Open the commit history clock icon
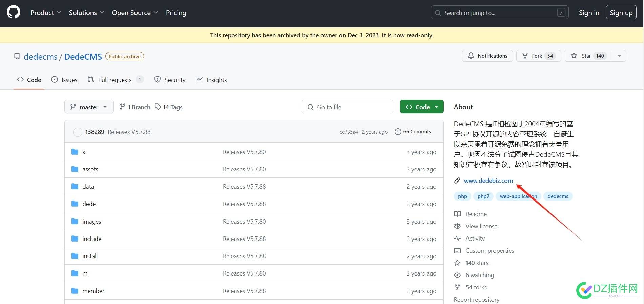 coord(398,132)
